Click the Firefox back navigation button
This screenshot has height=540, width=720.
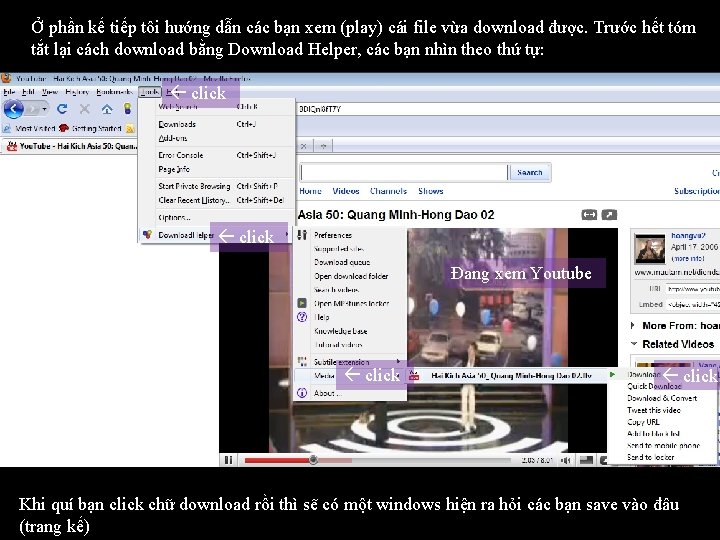(14, 109)
